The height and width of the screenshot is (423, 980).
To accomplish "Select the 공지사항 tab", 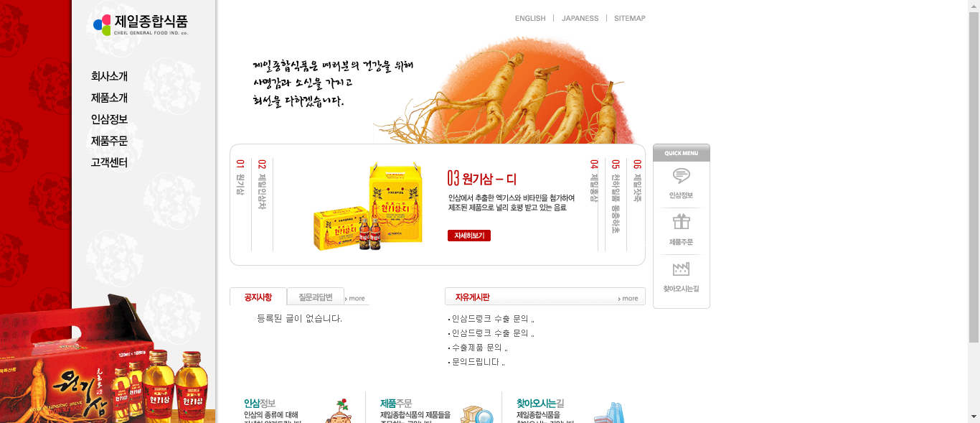I will tap(258, 297).
